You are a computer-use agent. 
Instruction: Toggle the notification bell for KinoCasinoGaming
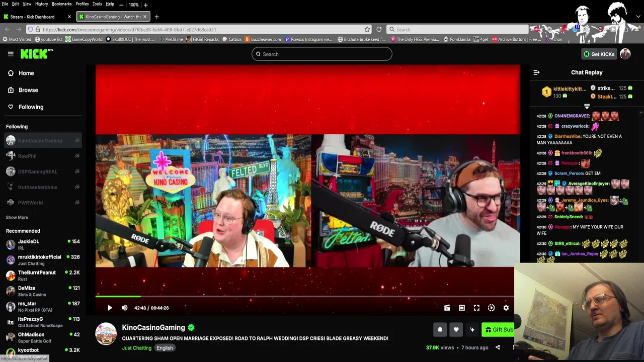440,330
